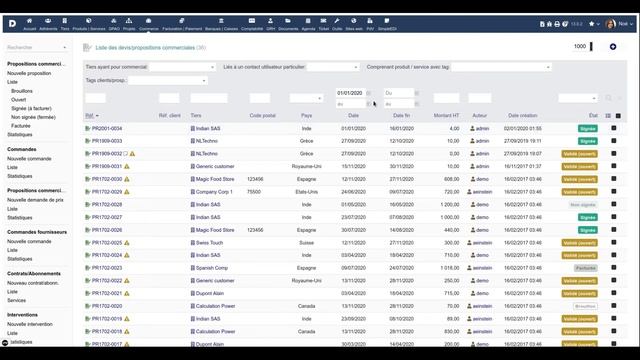Click the warning icon beside PR1702-0025
The height and width of the screenshot is (360, 640).
[127, 242]
